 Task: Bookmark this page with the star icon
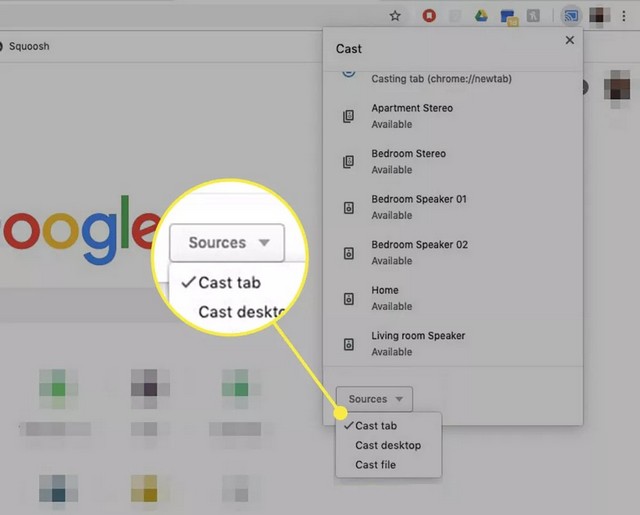click(395, 16)
